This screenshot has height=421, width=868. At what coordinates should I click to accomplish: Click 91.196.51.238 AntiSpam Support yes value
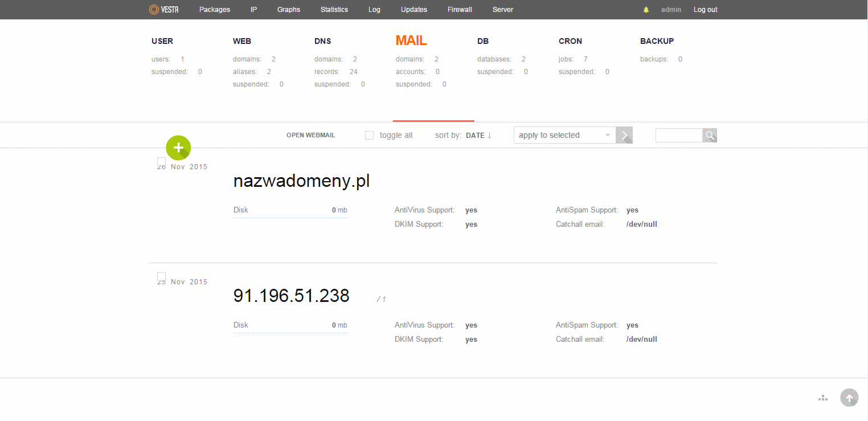point(632,325)
